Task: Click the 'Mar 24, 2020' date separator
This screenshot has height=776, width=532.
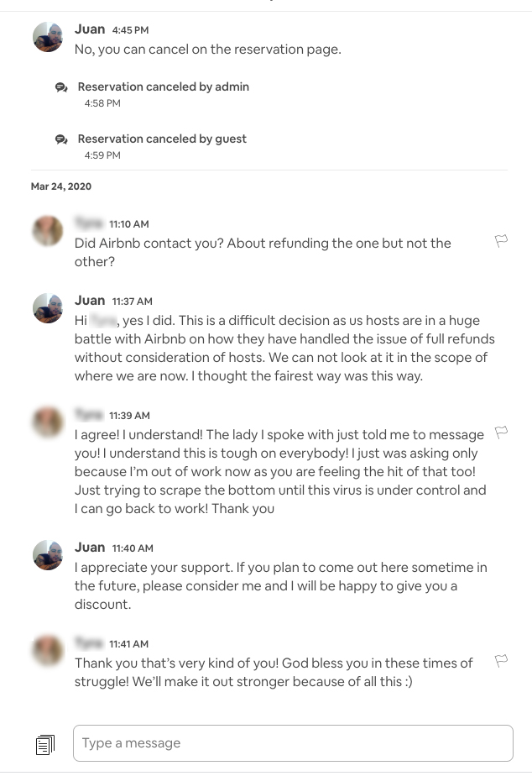Action: pos(61,186)
